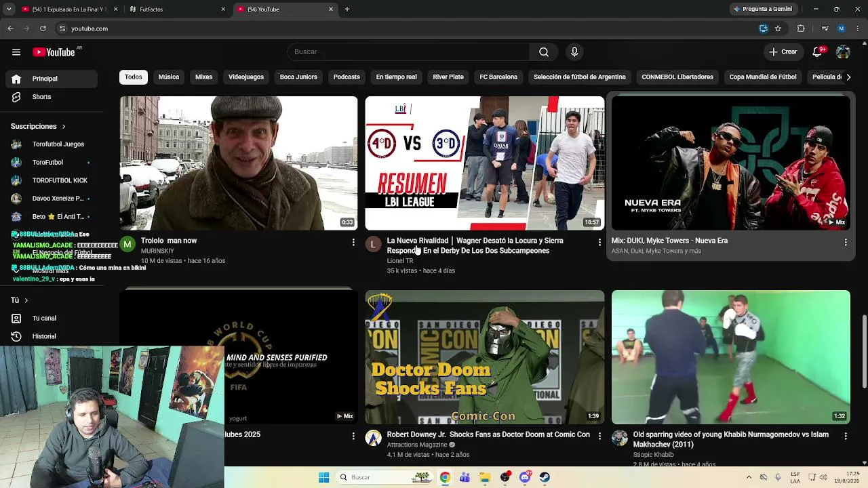Start voice search with the microphone icon
This screenshot has height=488, width=868.
[x=574, y=52]
